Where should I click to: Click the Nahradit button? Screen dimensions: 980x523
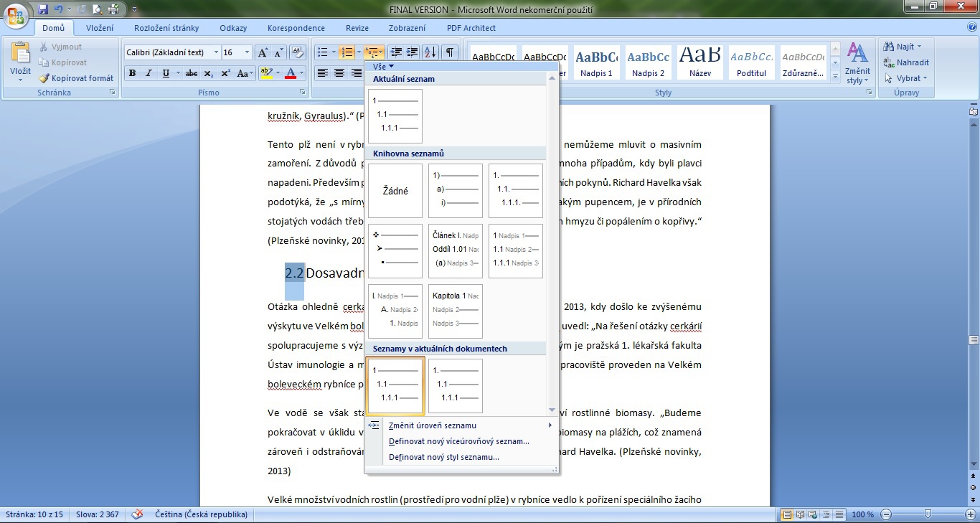908,62
